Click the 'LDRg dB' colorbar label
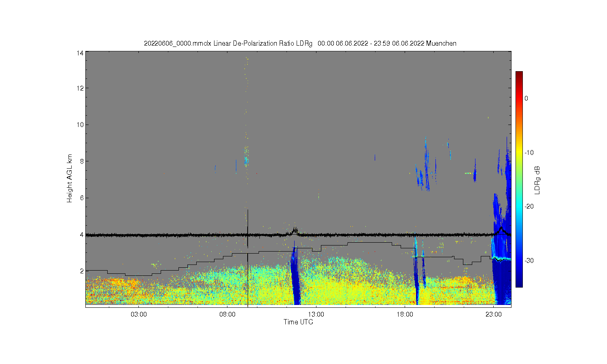Image resolution: width=607 pixels, height=364 pixels. click(x=537, y=180)
